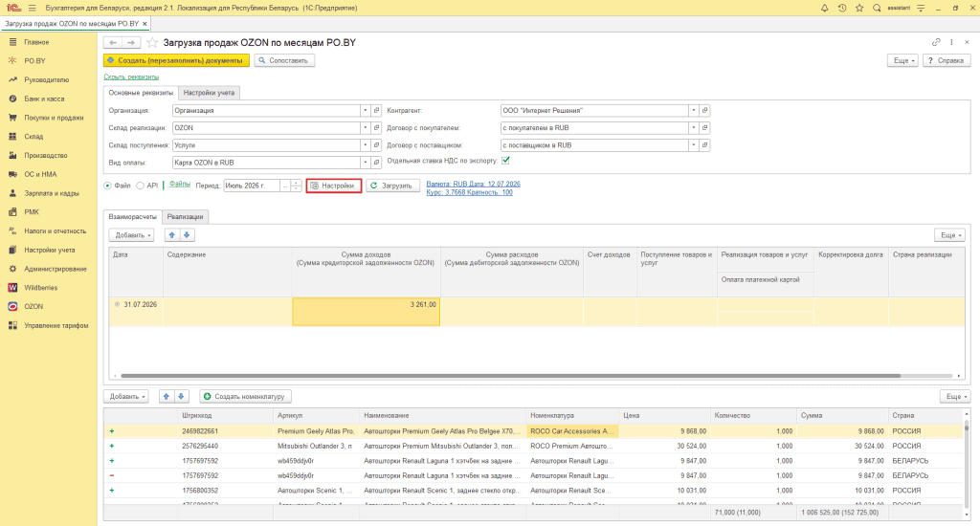This screenshot has width=980, height=526.
Task: Switch to Основные реквизиты tab
Action: 141,93
